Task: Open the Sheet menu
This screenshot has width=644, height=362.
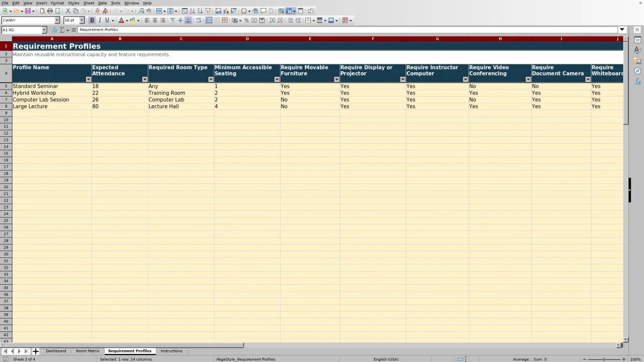Action: (89, 3)
